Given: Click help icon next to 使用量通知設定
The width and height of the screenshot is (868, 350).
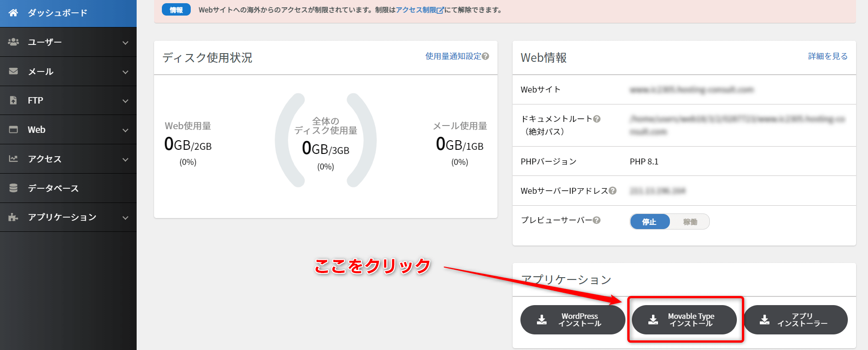Looking at the screenshot, I should point(486,56).
